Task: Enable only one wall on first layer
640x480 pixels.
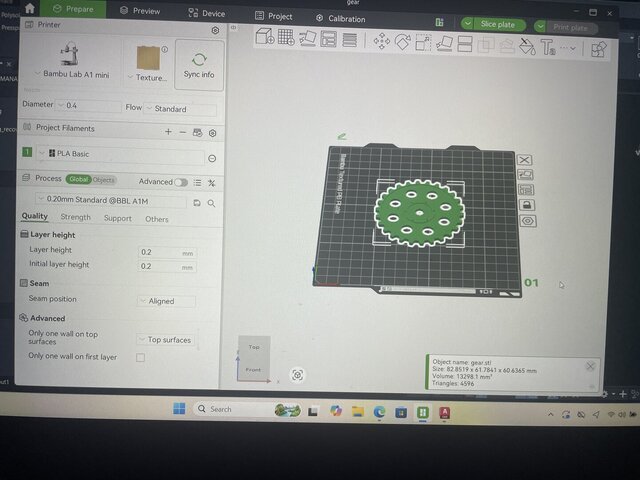Action: coord(140,357)
